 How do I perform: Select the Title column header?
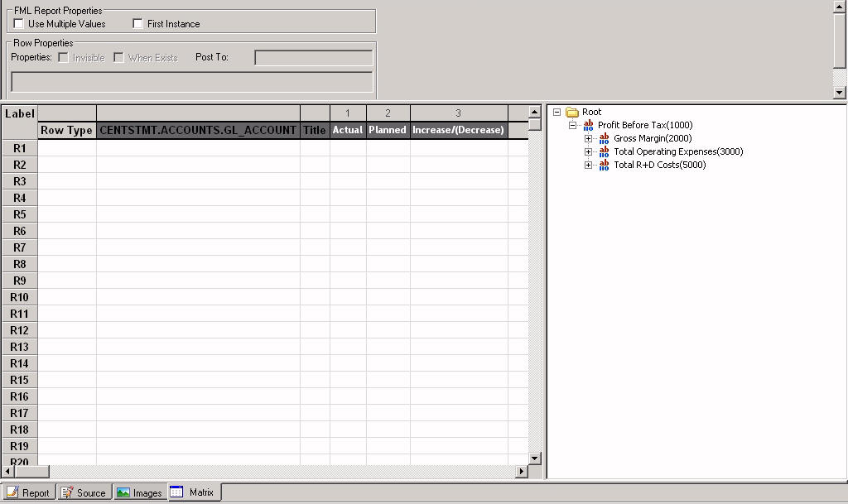pyautogui.click(x=315, y=130)
